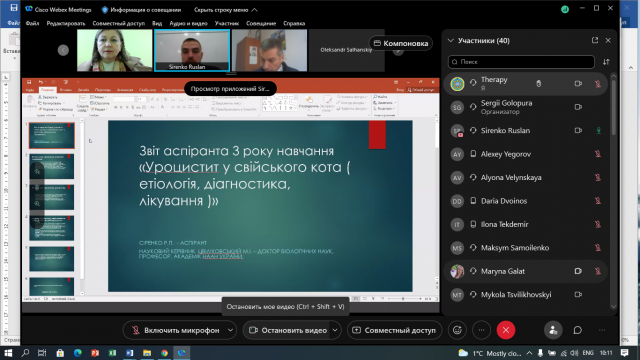
Task: Open the reactions smiley icon
Action: pos(457,330)
